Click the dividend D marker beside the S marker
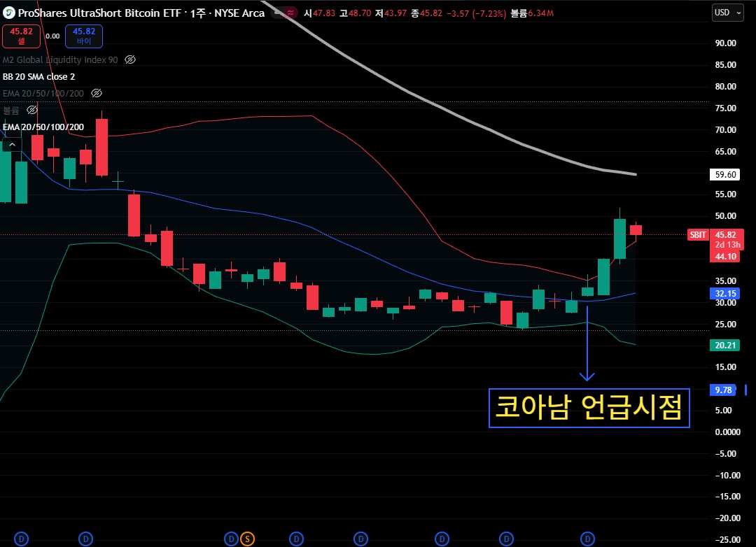The height and width of the screenshot is (547, 756). (231, 539)
